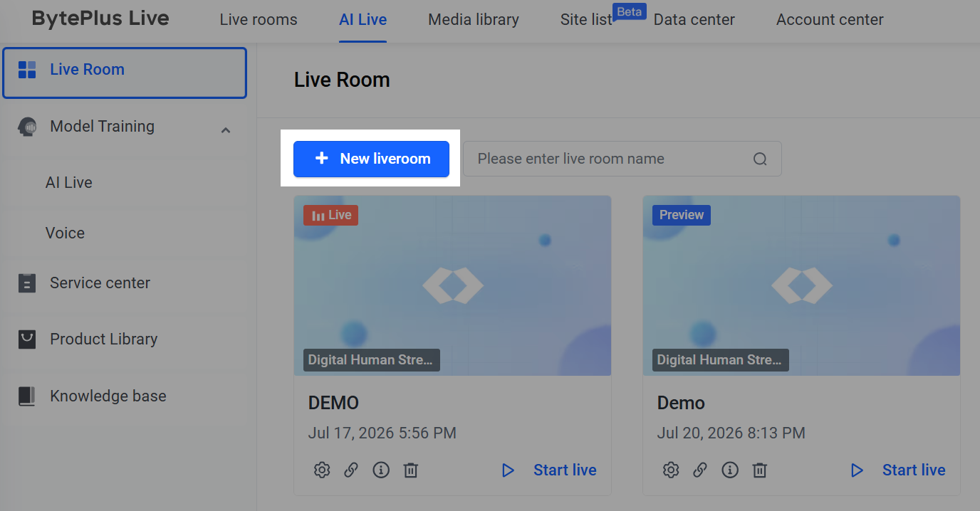
Task: Copy link icon for DEMO room
Action: coord(351,470)
